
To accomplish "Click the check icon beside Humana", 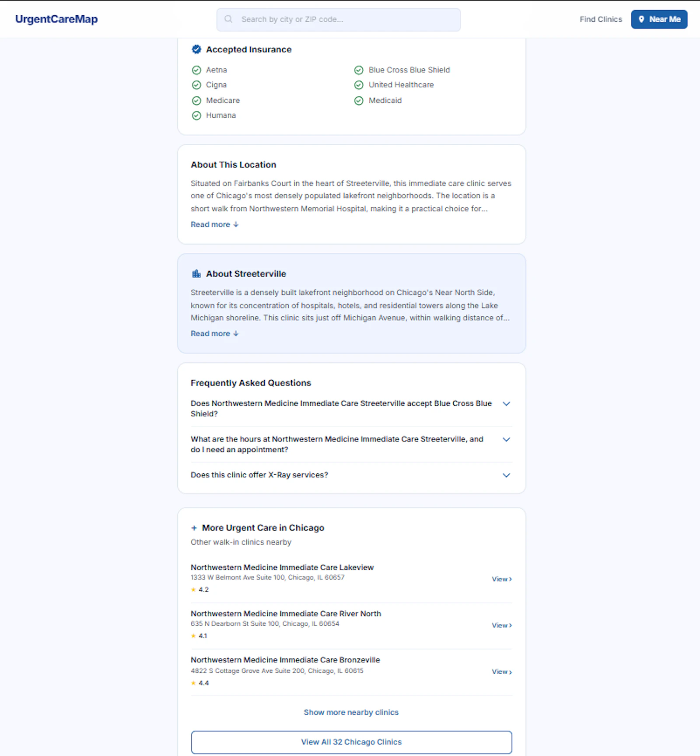I will tap(196, 115).
